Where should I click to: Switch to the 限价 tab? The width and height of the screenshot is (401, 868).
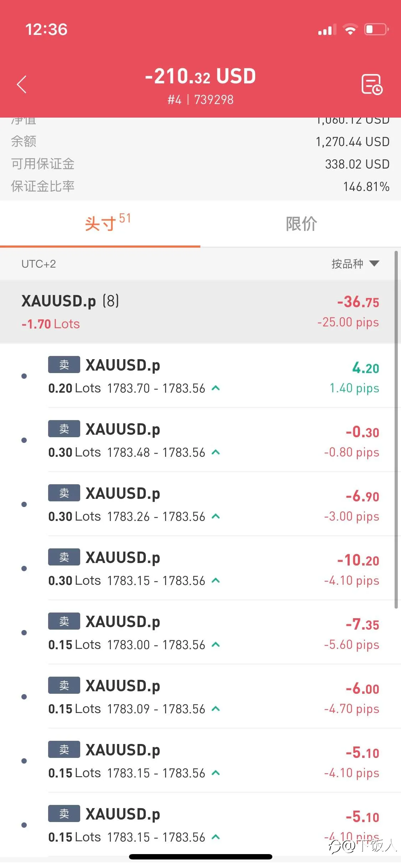tap(301, 224)
